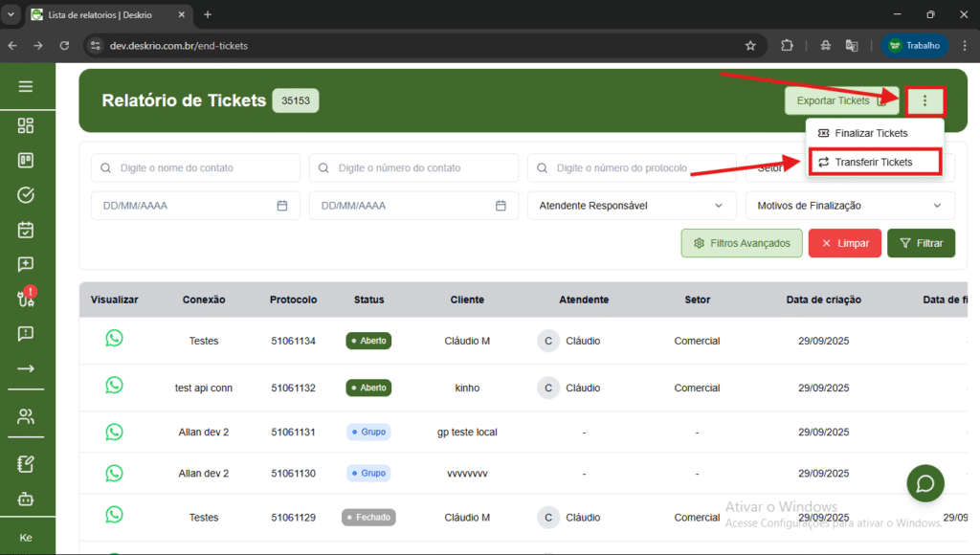Open the kanban board sidebar icon
This screenshot has width=980, height=555.
click(x=26, y=160)
